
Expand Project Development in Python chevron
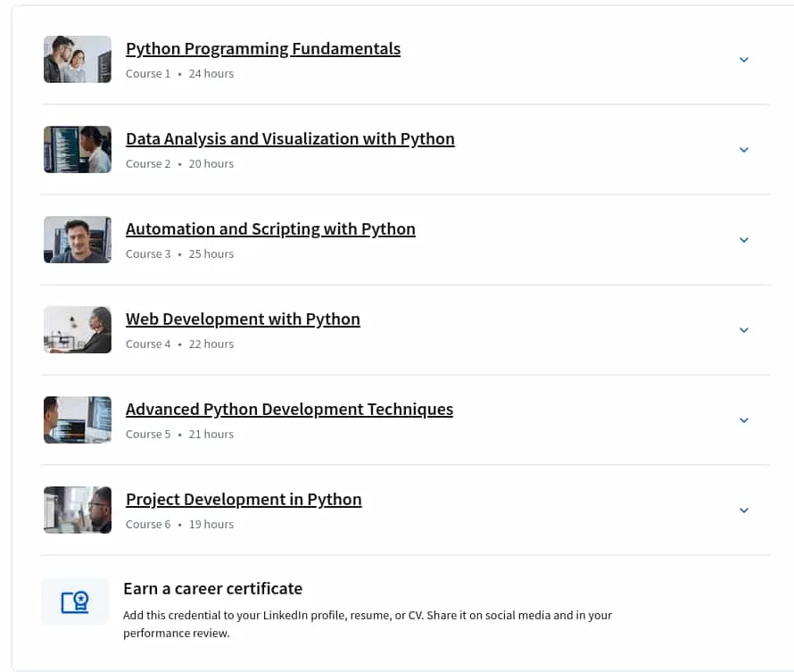tap(743, 510)
